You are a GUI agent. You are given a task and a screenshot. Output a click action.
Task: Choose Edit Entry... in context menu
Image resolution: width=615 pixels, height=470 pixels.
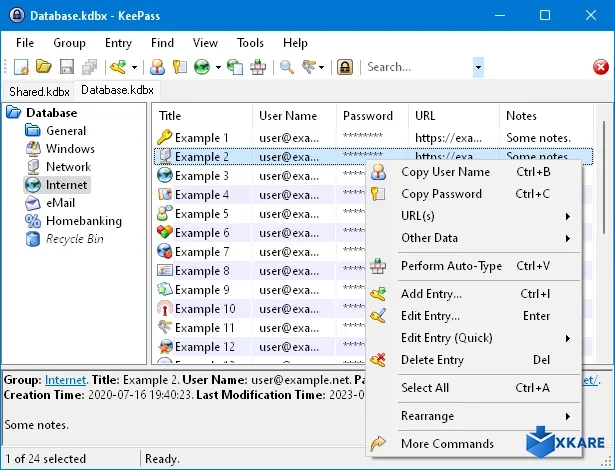(473, 316)
